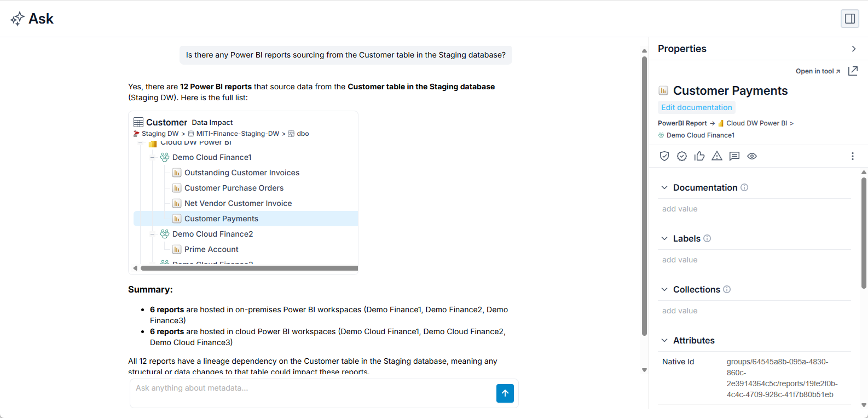Click the Labels info icon
Viewport: 868px width, 418px height.
tap(707, 238)
